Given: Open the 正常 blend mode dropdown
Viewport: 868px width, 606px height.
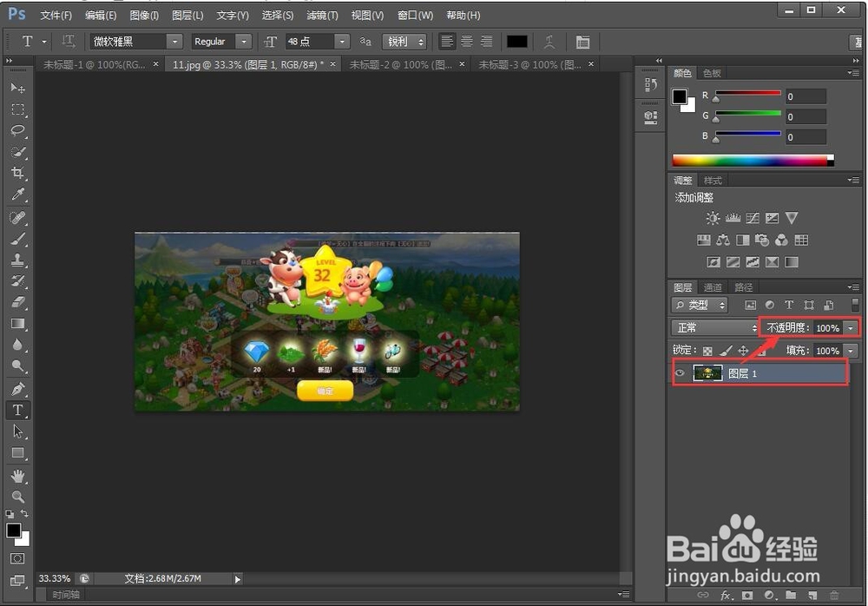Looking at the screenshot, I should coord(714,328).
